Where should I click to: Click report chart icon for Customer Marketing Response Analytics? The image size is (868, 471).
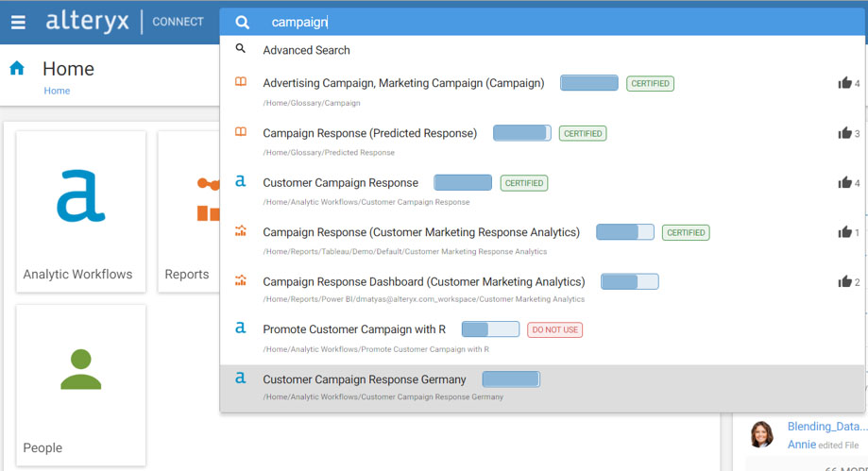(x=241, y=231)
